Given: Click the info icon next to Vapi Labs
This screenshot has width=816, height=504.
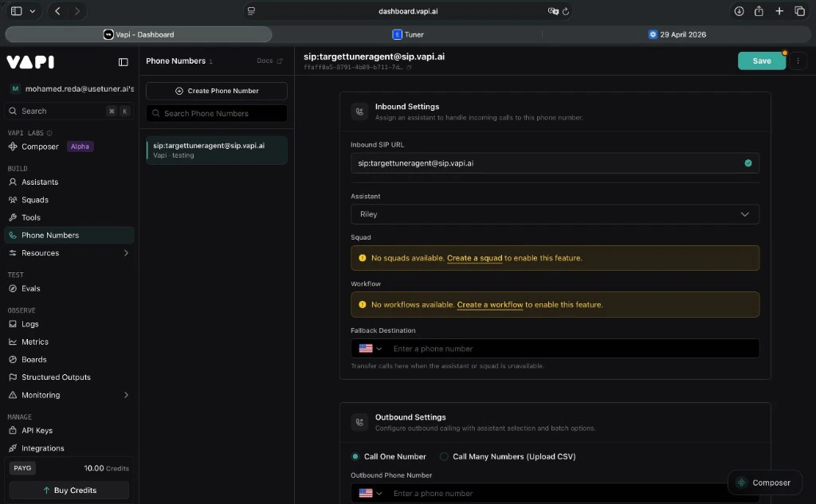Looking at the screenshot, I should pos(49,133).
